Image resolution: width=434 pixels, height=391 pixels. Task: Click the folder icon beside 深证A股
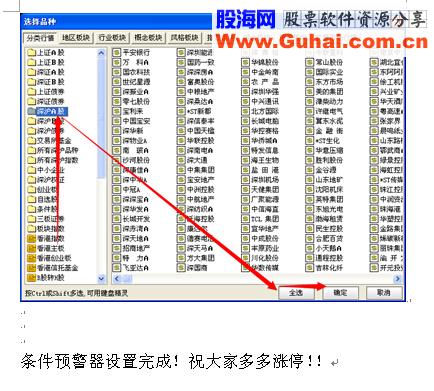(31, 72)
